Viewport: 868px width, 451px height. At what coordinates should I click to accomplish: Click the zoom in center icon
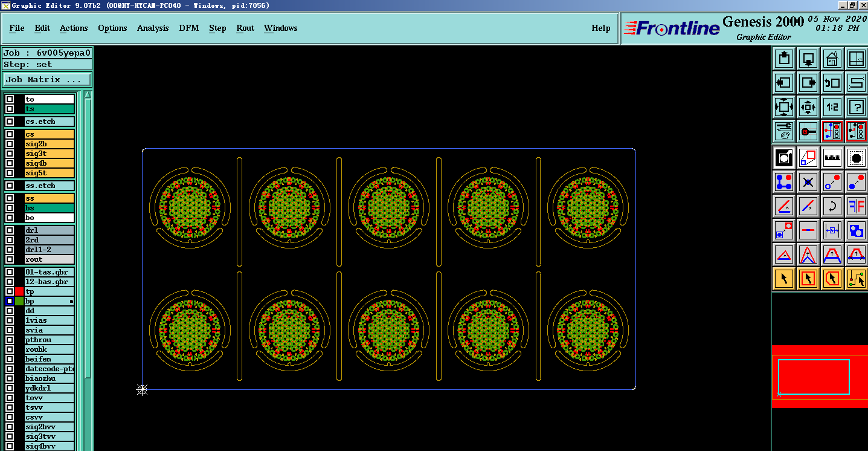pyautogui.click(x=808, y=107)
